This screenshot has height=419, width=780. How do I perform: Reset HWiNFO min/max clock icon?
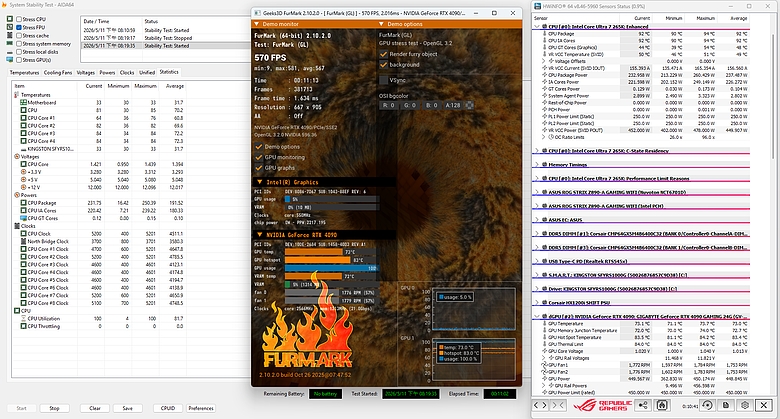[x=707, y=405]
